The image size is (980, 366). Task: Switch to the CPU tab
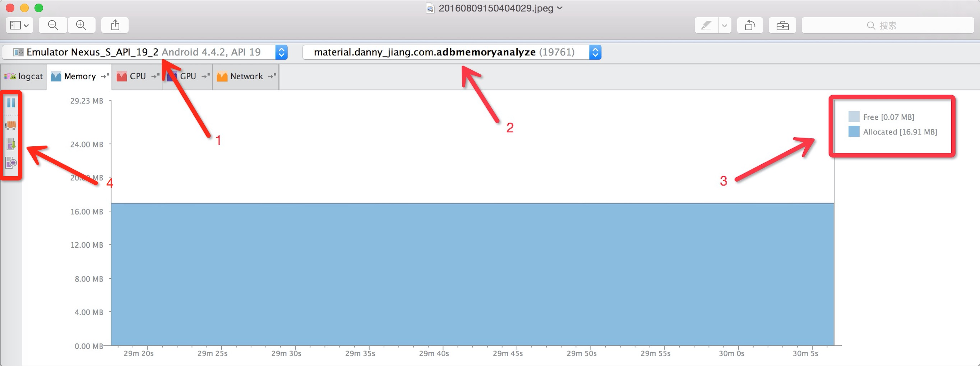coord(137,77)
